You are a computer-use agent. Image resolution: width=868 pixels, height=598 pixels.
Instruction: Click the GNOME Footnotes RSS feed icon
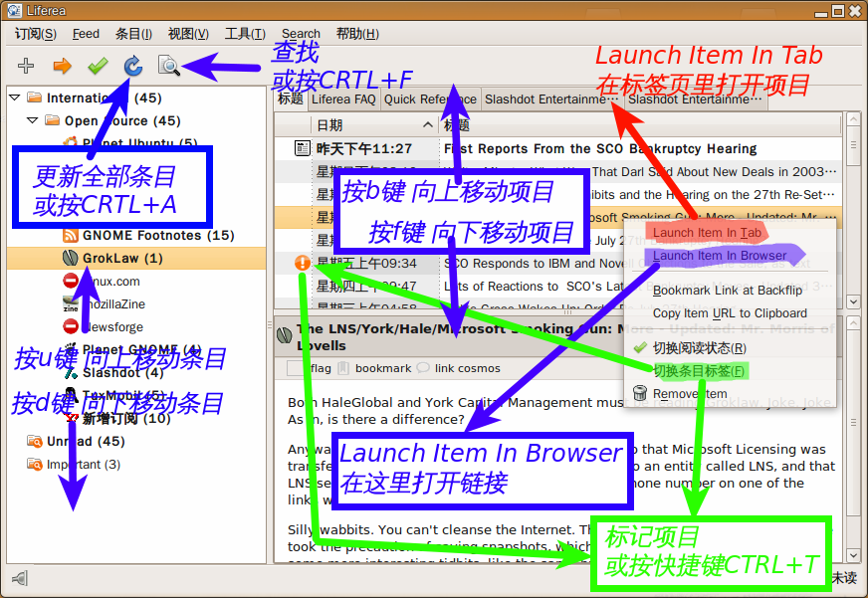click(71, 236)
